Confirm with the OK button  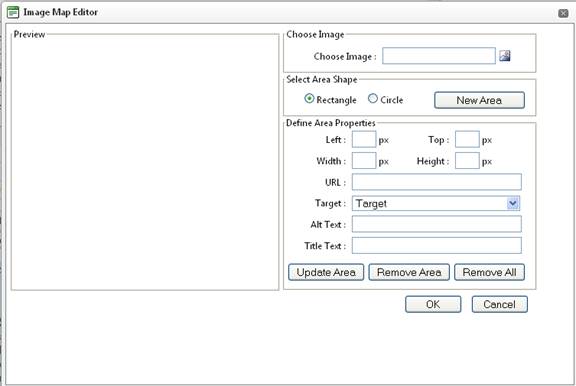coord(433,304)
